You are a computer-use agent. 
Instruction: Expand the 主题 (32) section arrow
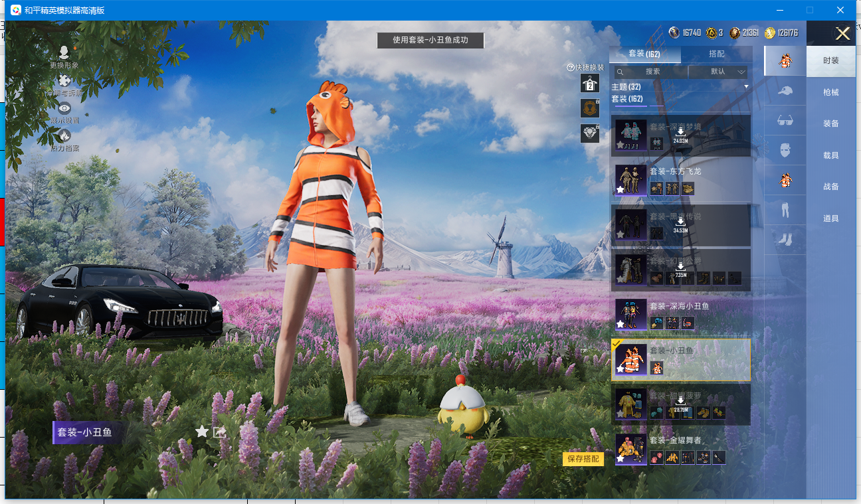[746, 87]
